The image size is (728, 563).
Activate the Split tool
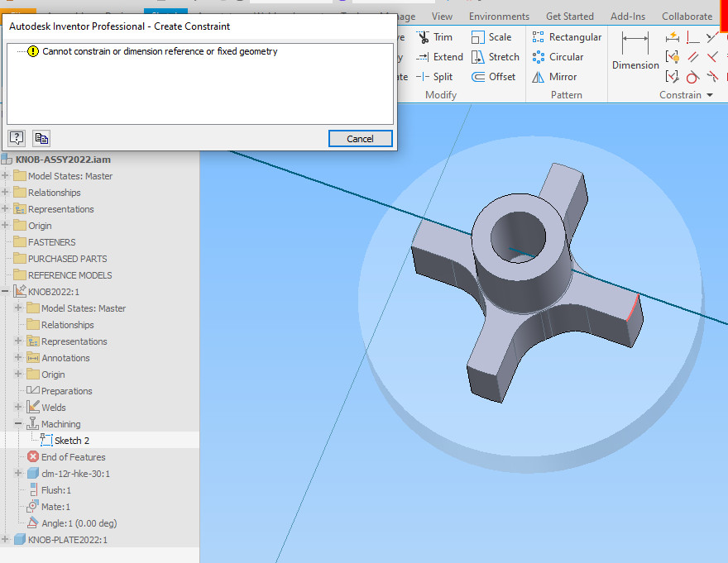click(442, 76)
